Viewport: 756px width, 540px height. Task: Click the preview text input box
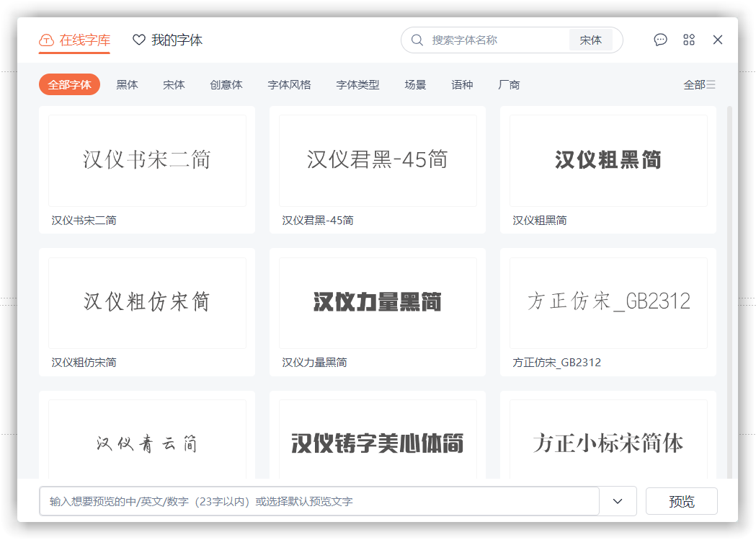pos(319,502)
